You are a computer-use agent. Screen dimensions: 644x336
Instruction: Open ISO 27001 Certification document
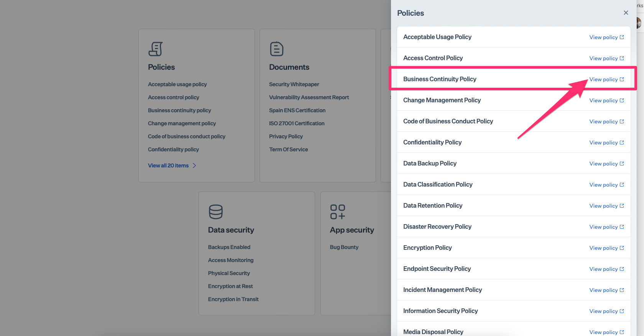(x=297, y=123)
